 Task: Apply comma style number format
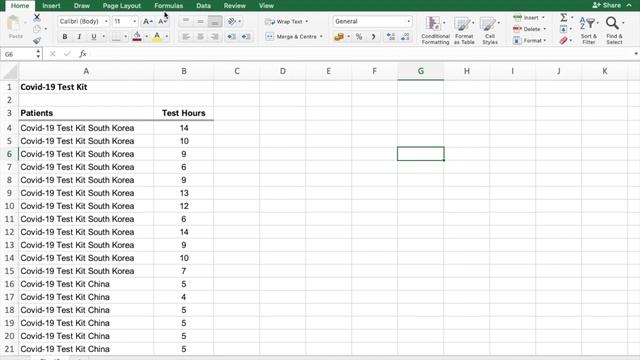(373, 37)
